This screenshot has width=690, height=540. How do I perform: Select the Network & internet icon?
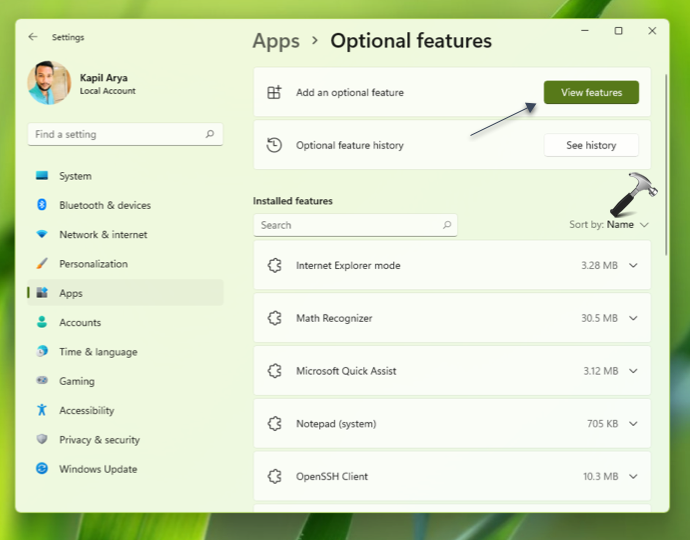coord(42,235)
